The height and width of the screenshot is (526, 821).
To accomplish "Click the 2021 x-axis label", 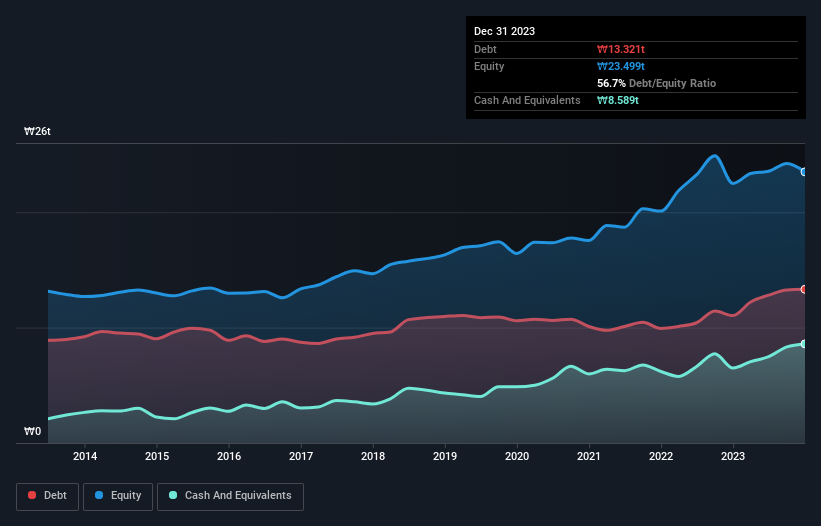I will point(589,456).
